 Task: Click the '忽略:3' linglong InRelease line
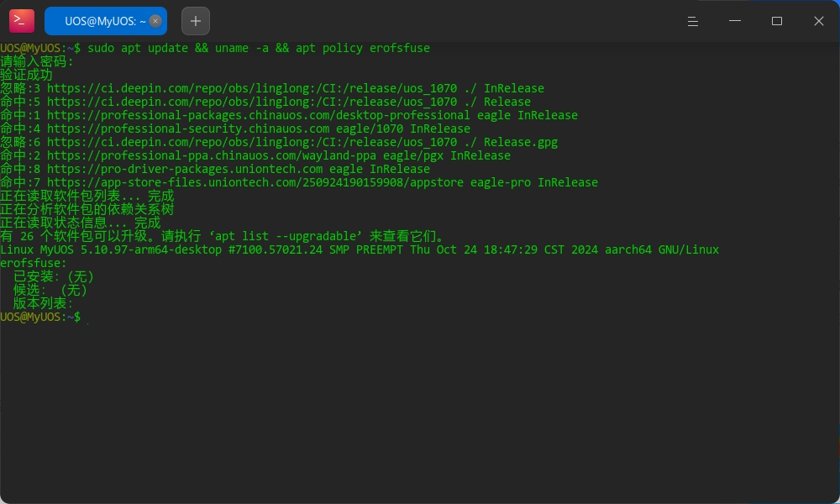point(272,88)
